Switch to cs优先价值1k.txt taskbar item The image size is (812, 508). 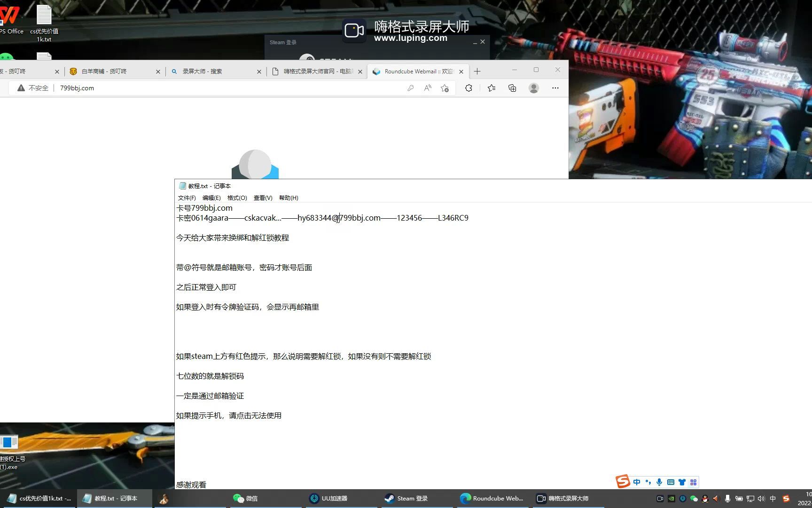(x=39, y=499)
